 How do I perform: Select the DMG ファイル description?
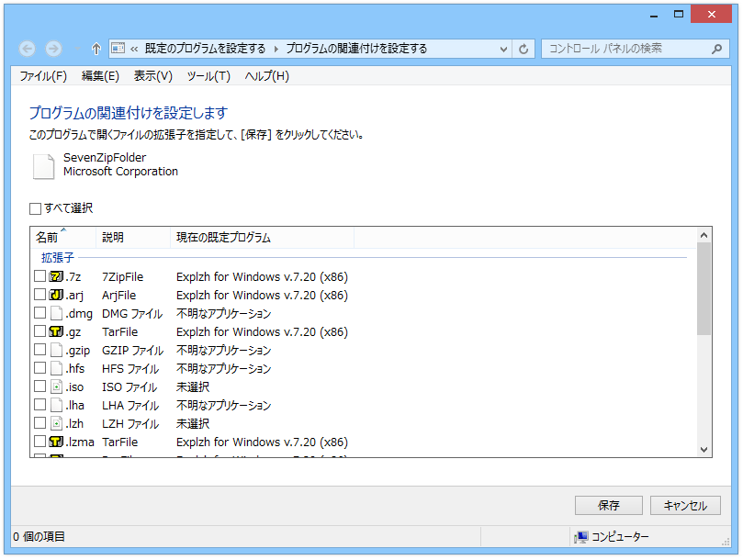(132, 314)
